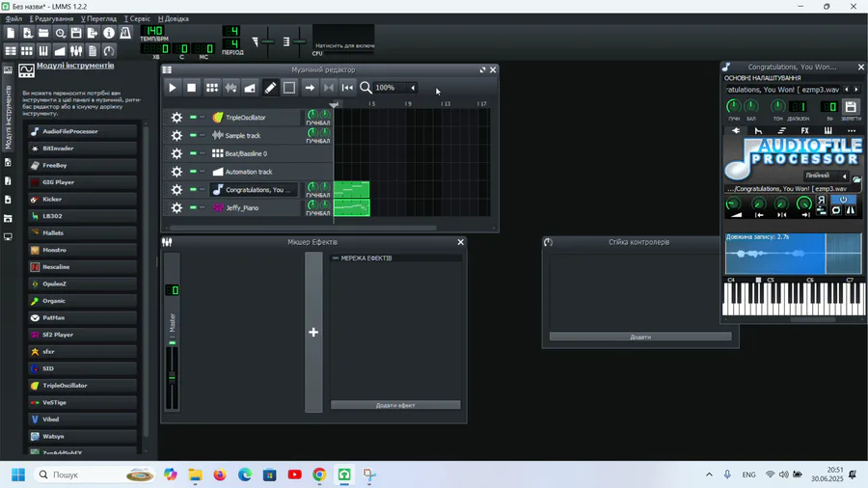Select the Congratulations, You... track button

(254, 190)
